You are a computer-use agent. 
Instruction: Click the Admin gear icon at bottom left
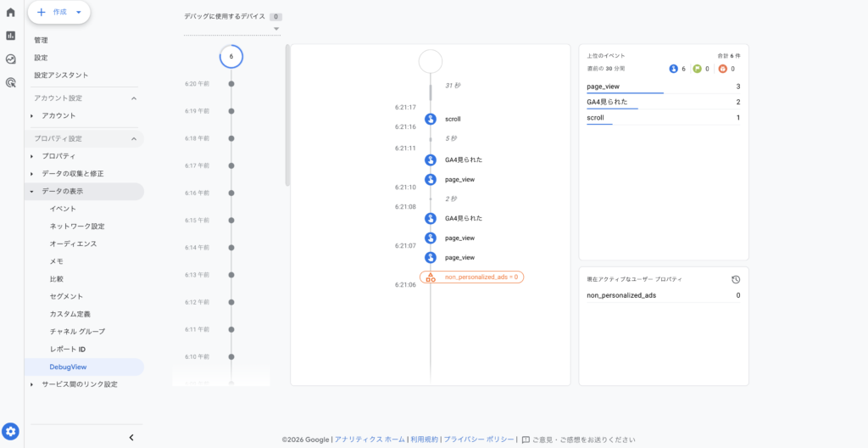click(10, 431)
